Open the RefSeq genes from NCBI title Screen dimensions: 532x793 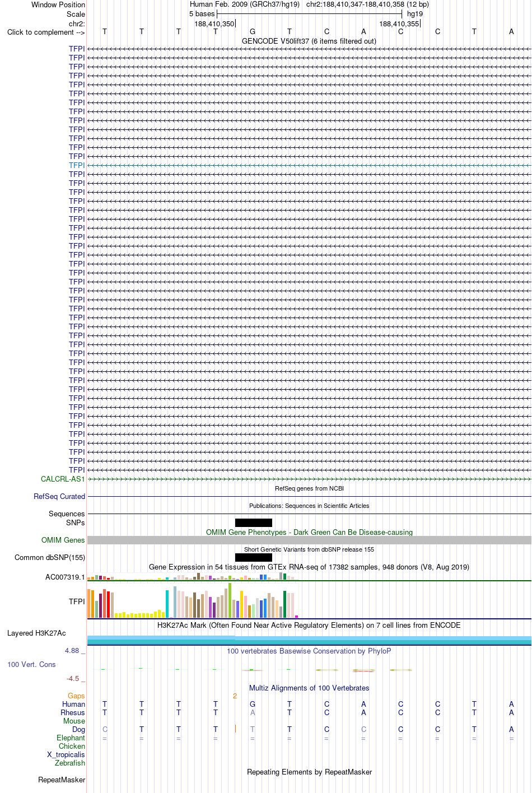pos(309,488)
